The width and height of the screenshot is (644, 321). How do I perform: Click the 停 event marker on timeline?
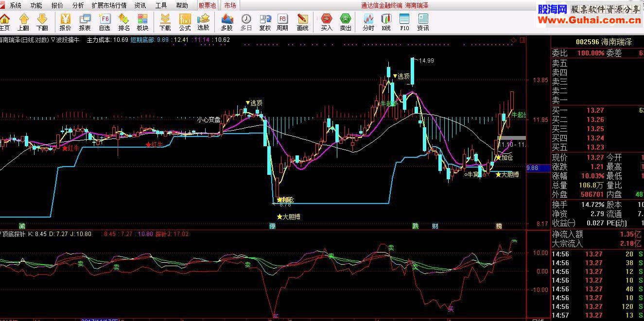(x=273, y=226)
